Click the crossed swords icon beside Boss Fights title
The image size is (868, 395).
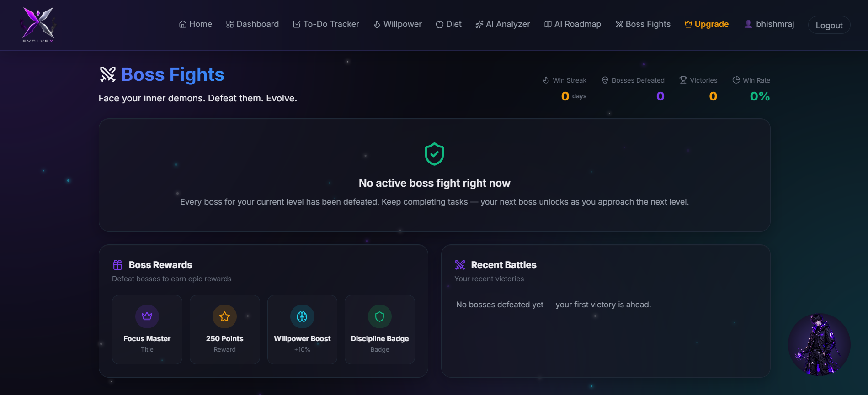coord(108,74)
